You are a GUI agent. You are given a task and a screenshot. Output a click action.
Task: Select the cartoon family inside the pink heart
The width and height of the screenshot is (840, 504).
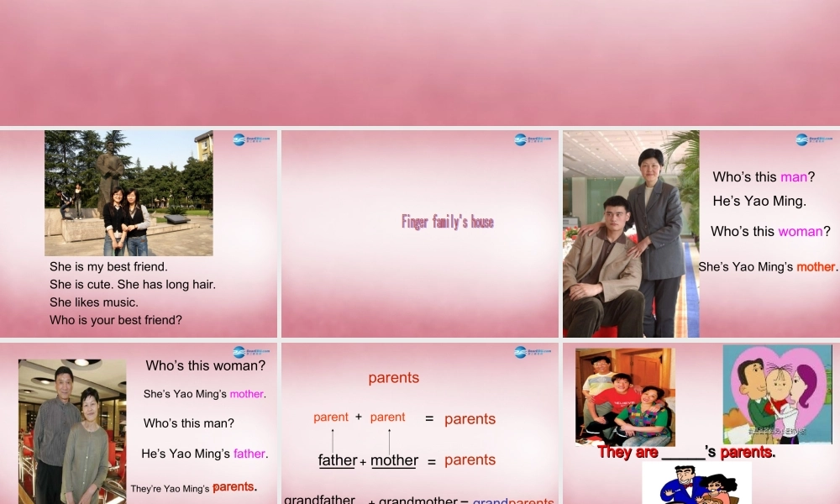tap(777, 394)
